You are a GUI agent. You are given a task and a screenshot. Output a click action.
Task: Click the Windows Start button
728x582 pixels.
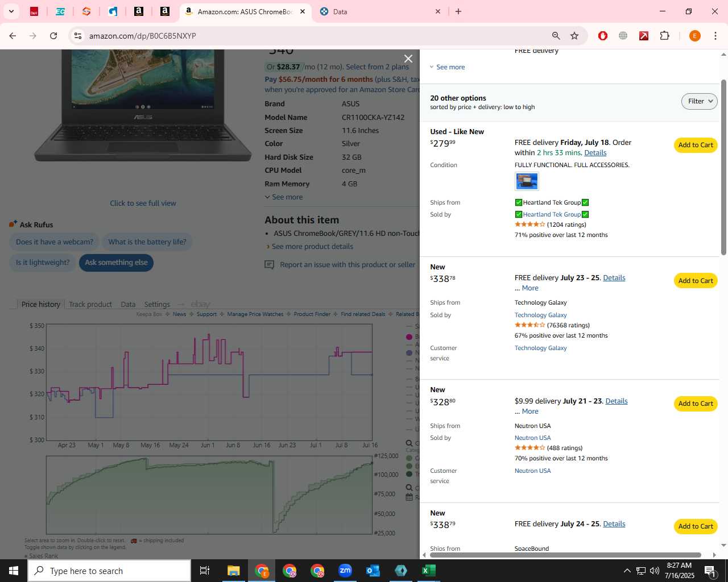pos(14,571)
